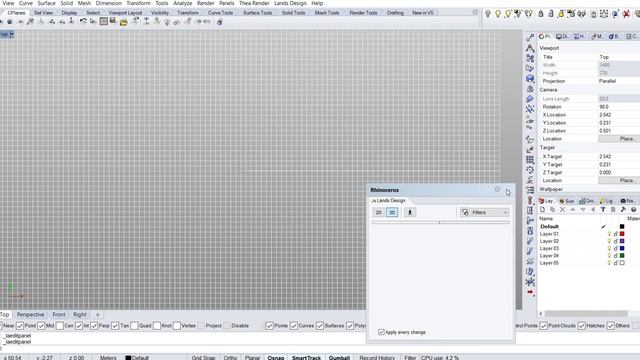Click the red arrow icon at bottom of side toolbar
The width and height of the screenshot is (640, 360).
530,292
